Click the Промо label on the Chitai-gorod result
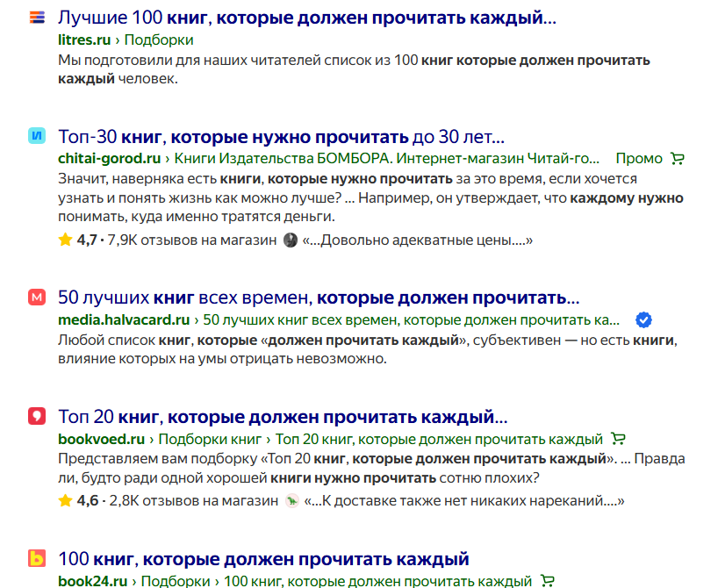The image size is (725, 588). pos(641,158)
